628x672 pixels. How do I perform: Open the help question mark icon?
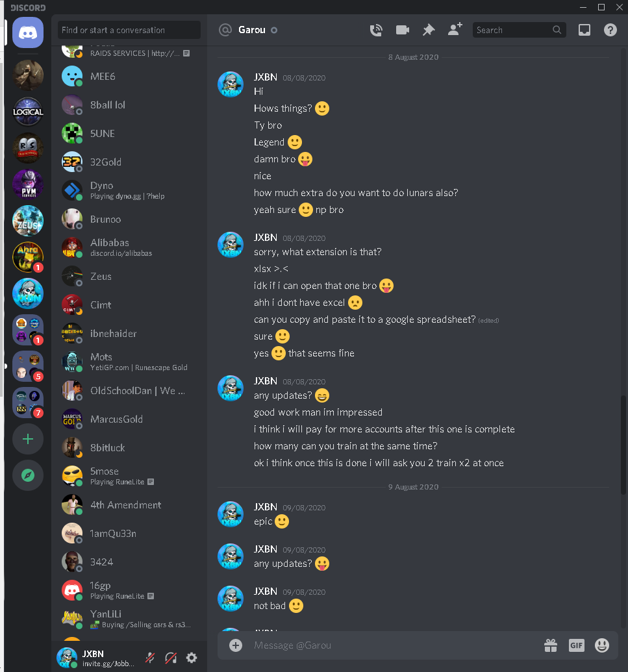coord(610,30)
